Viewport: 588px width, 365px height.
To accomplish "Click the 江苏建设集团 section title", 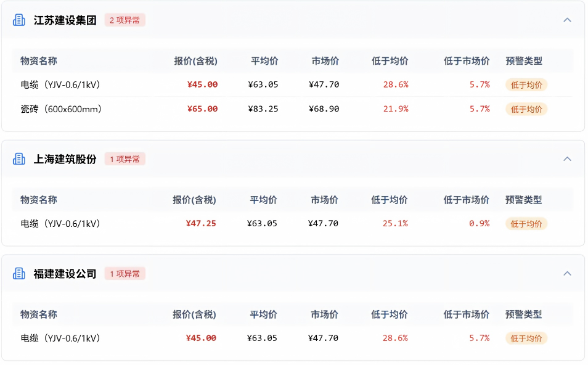I will tap(65, 20).
